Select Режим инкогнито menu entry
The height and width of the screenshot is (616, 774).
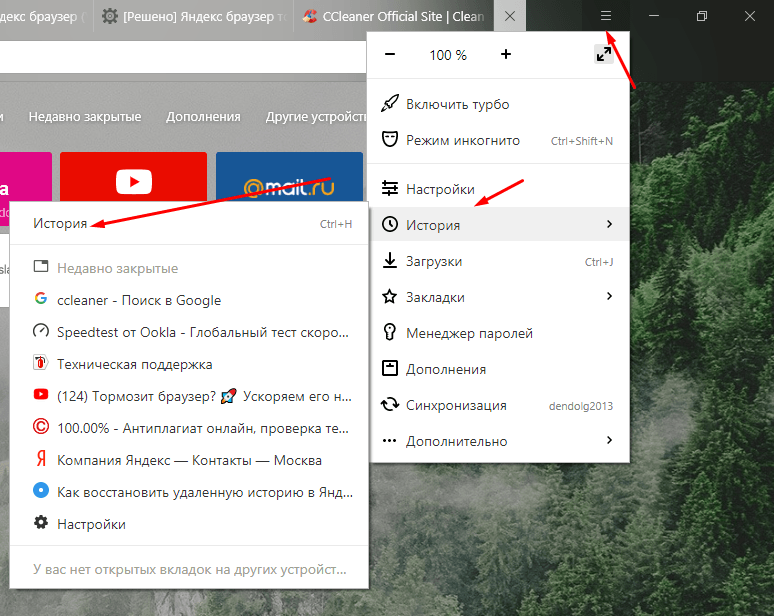pyautogui.click(x=498, y=140)
